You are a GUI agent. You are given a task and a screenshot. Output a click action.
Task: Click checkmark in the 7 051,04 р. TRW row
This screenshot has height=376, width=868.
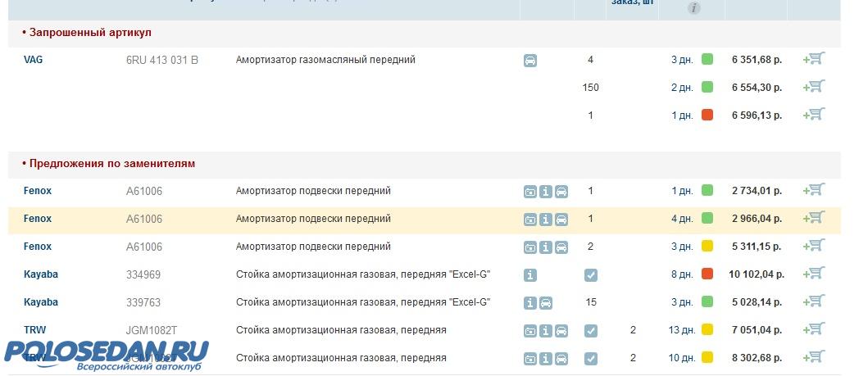(x=591, y=331)
